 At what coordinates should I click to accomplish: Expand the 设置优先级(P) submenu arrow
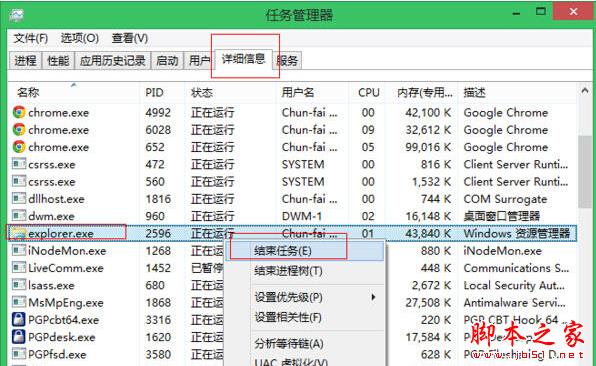[373, 297]
